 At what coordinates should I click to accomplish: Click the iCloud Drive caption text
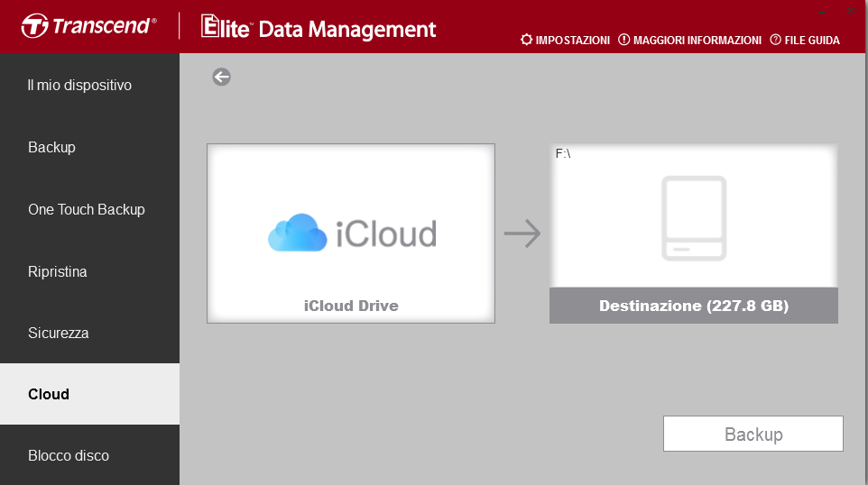pyautogui.click(x=351, y=306)
